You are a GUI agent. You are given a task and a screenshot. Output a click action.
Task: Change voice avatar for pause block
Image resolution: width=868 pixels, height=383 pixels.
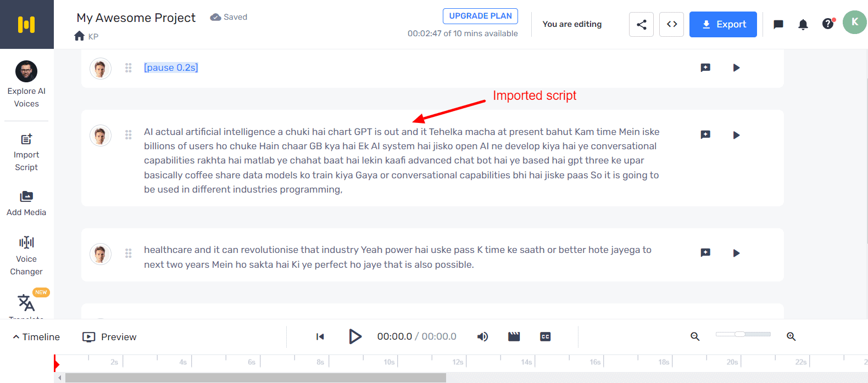coord(101,68)
